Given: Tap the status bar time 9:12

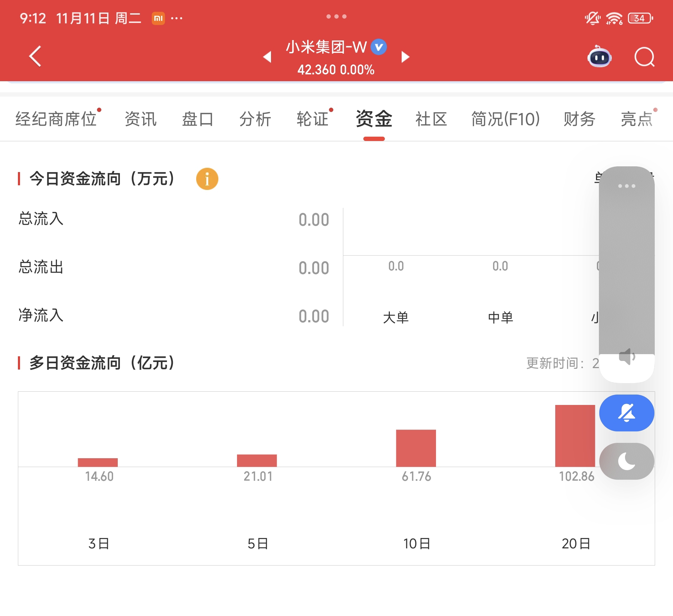Looking at the screenshot, I should coord(33,18).
